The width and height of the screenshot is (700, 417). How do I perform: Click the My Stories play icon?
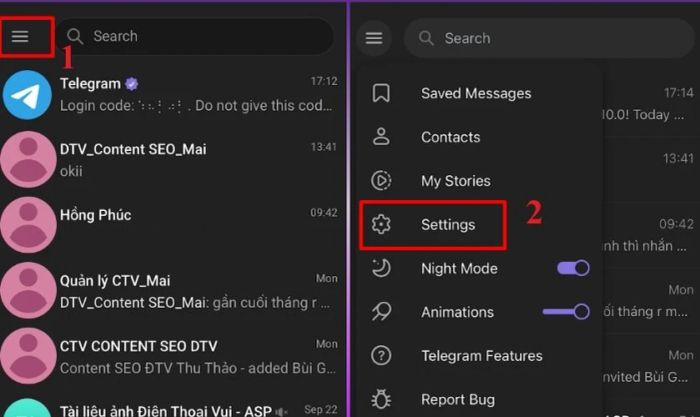(381, 180)
